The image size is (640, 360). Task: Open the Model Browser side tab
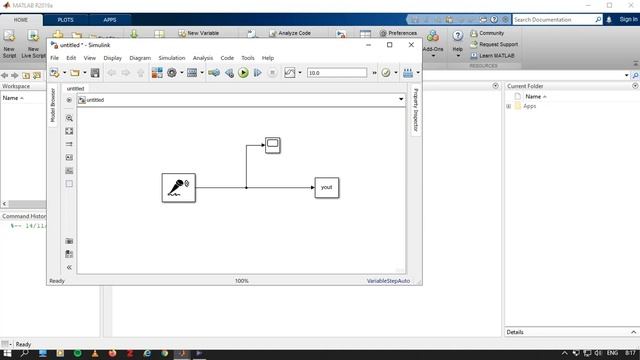point(53,105)
